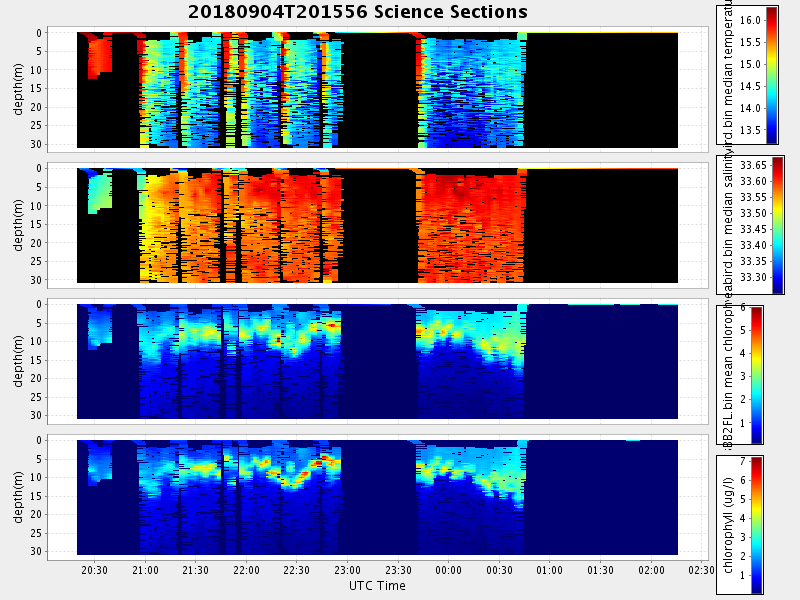Click the "UTC Time" axis label

tap(377, 586)
